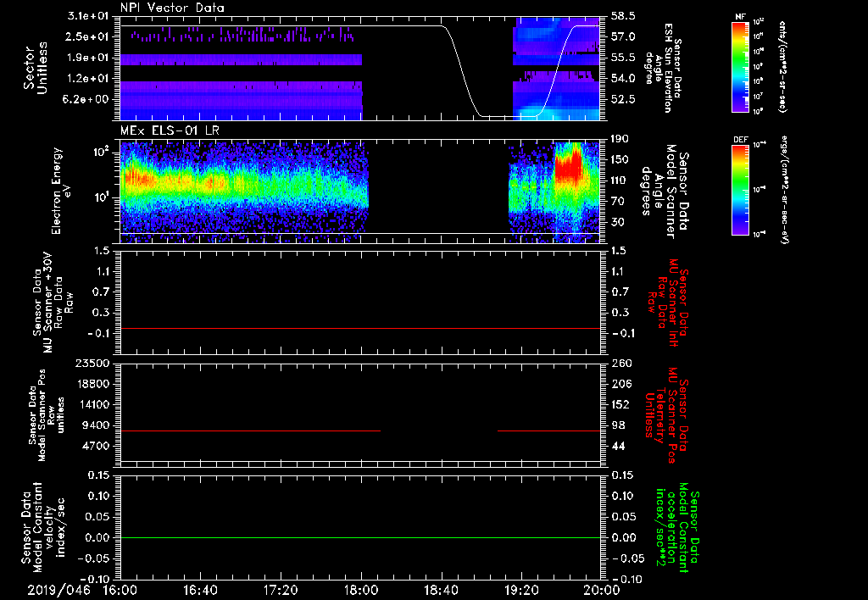
Task: Click the 54.0 degree elevation tick
Action: [623, 79]
